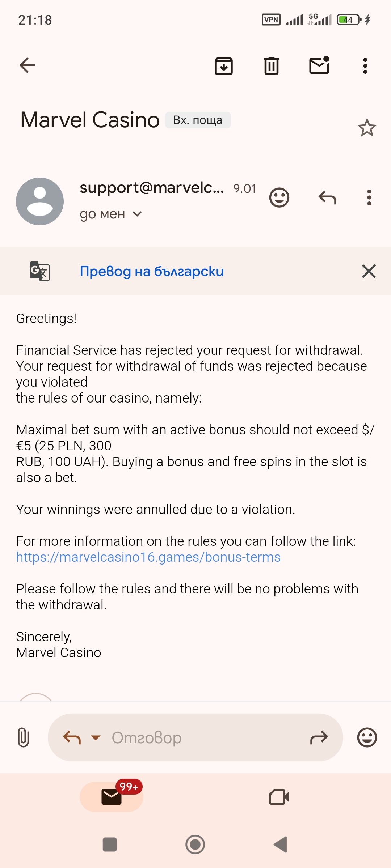The width and height of the screenshot is (391, 868).
Task: Open the top-right overflow menu
Action: pos(365,66)
